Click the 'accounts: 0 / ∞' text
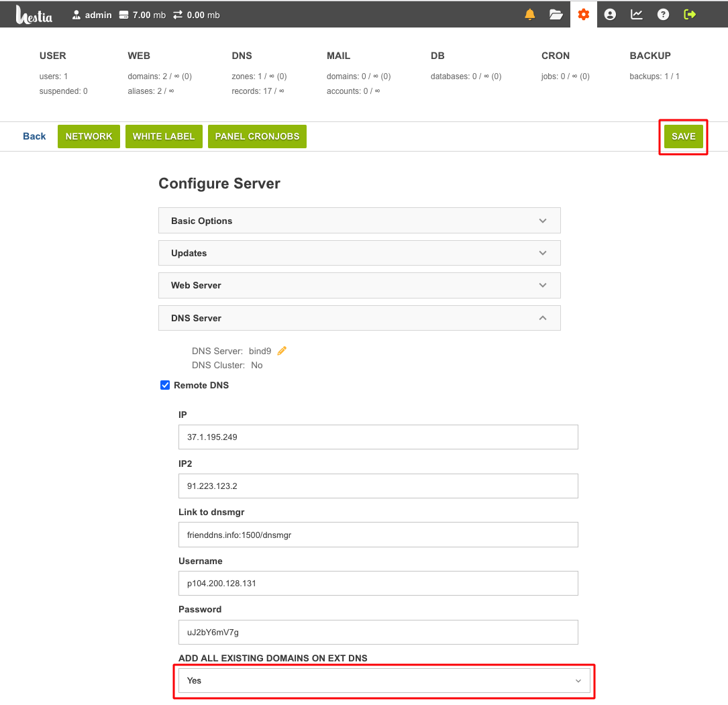The image size is (728, 705). click(x=354, y=91)
